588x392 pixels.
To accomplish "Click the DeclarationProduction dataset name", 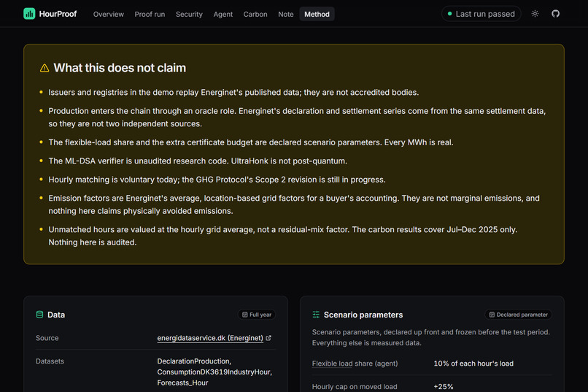I will click(194, 361).
